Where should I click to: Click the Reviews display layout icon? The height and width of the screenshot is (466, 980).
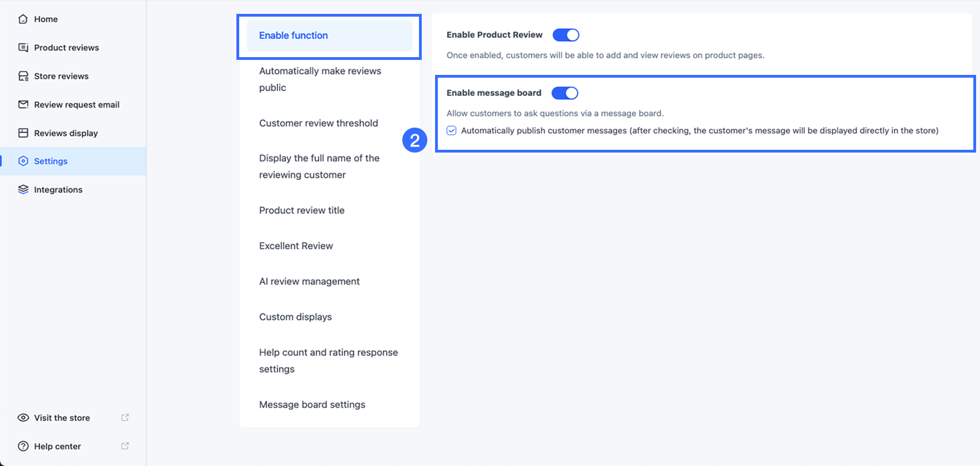coord(23,133)
